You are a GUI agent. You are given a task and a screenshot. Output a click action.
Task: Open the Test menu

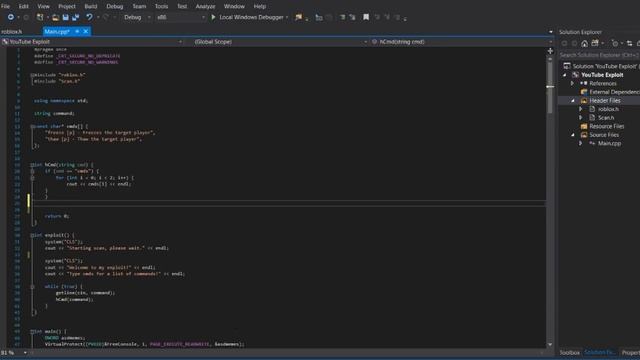(x=182, y=6)
